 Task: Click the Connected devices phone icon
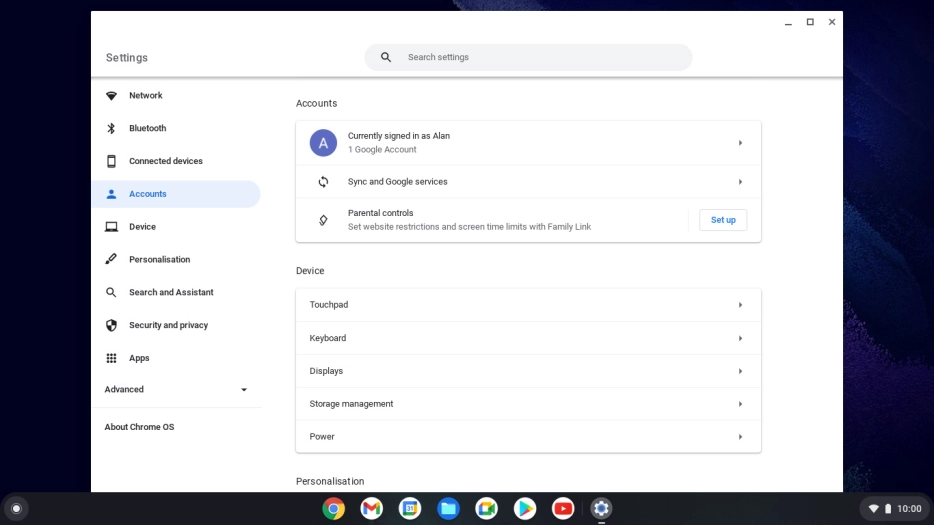tap(111, 161)
